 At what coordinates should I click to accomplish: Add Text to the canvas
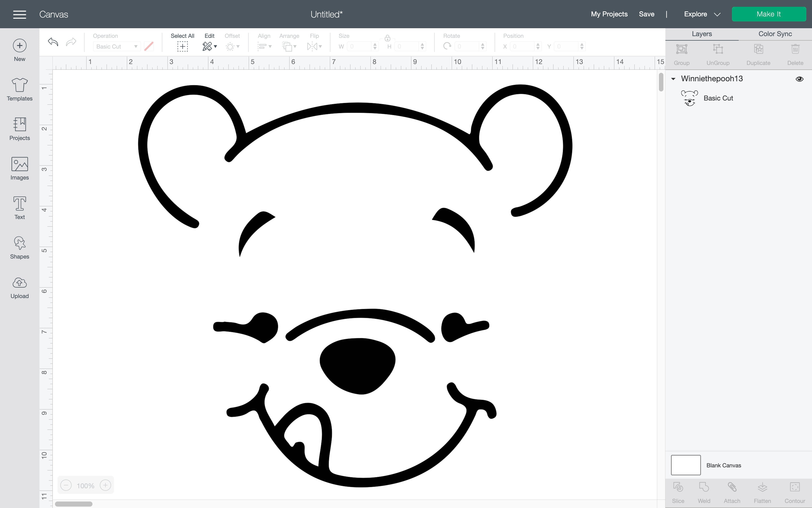pyautogui.click(x=19, y=208)
